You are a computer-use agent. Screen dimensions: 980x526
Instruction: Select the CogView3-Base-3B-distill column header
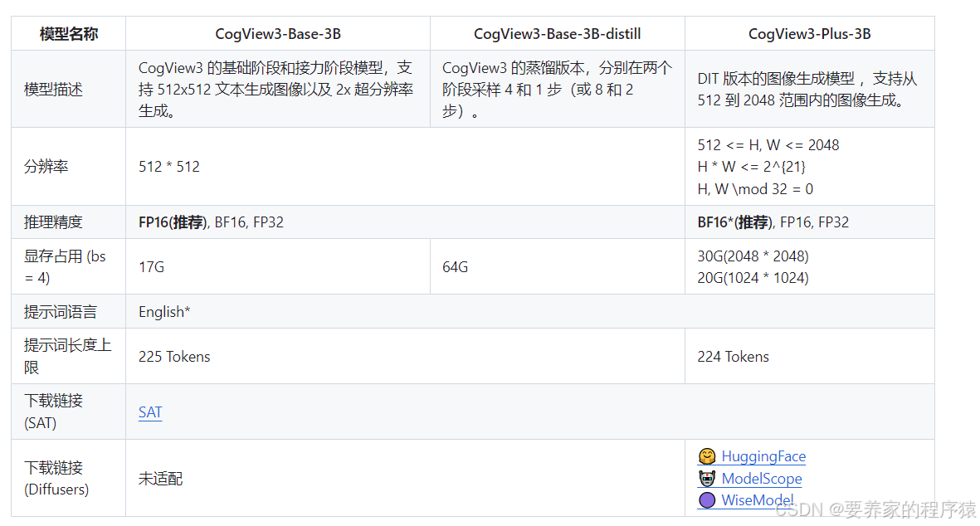[x=558, y=34]
